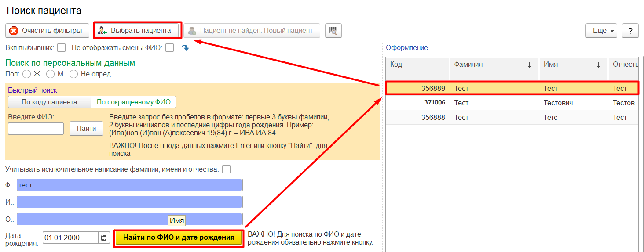Choose the Не опред. gender option
Image resolution: width=644 pixels, height=252 pixels.
point(73,74)
